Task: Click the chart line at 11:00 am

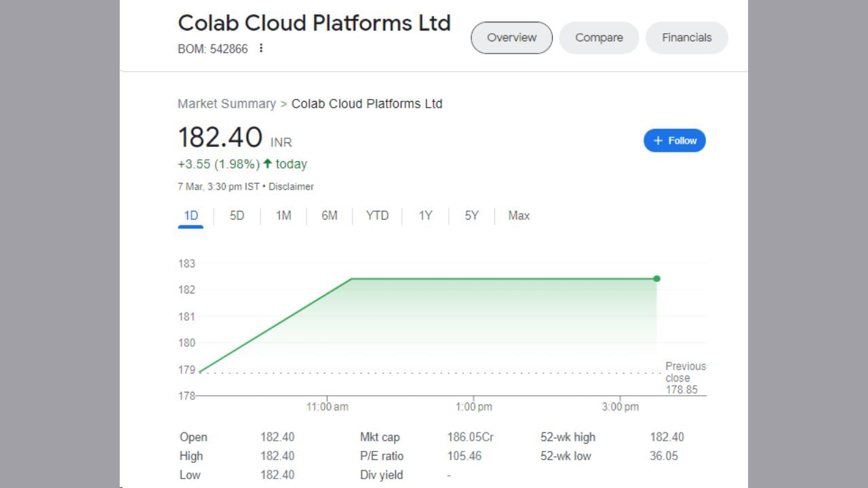Action: coord(328,292)
